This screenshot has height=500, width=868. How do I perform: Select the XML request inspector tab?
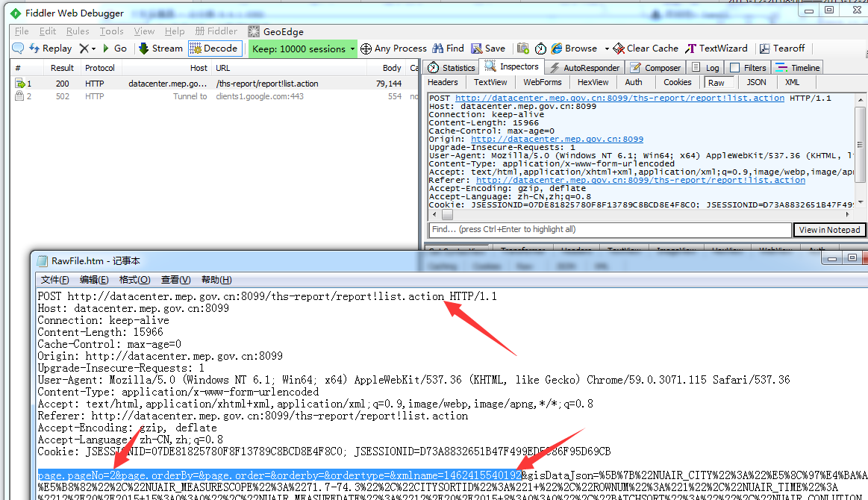pyautogui.click(x=792, y=82)
